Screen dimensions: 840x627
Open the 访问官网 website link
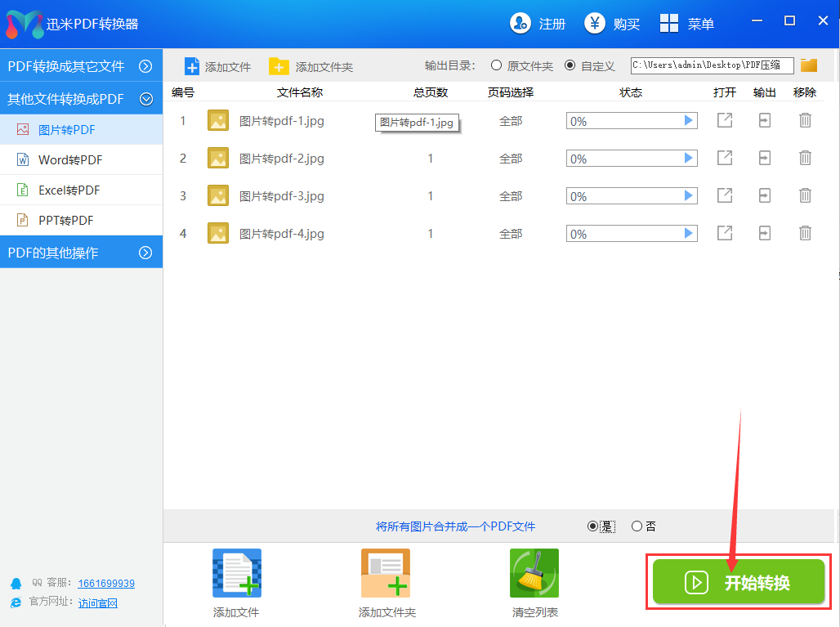coord(98,603)
